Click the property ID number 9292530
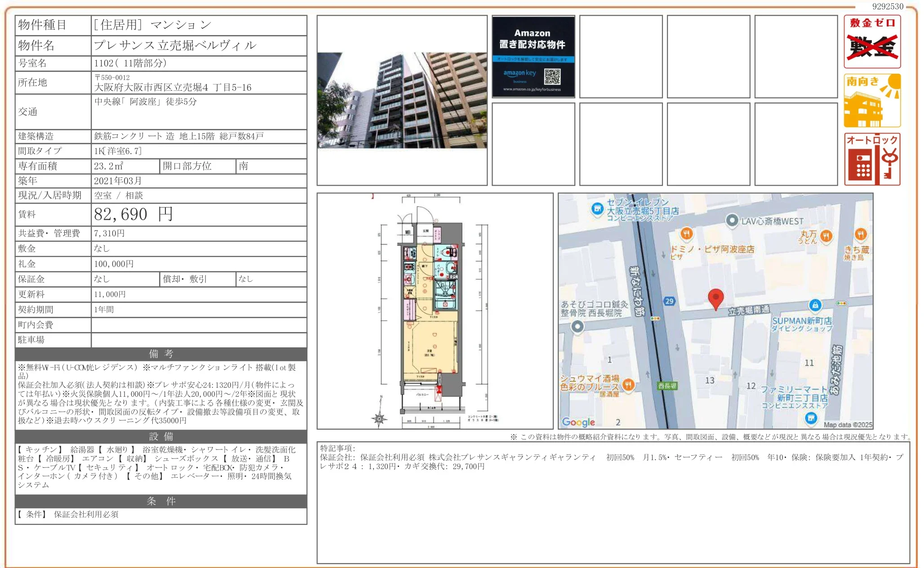The image size is (924, 568). [x=887, y=6]
